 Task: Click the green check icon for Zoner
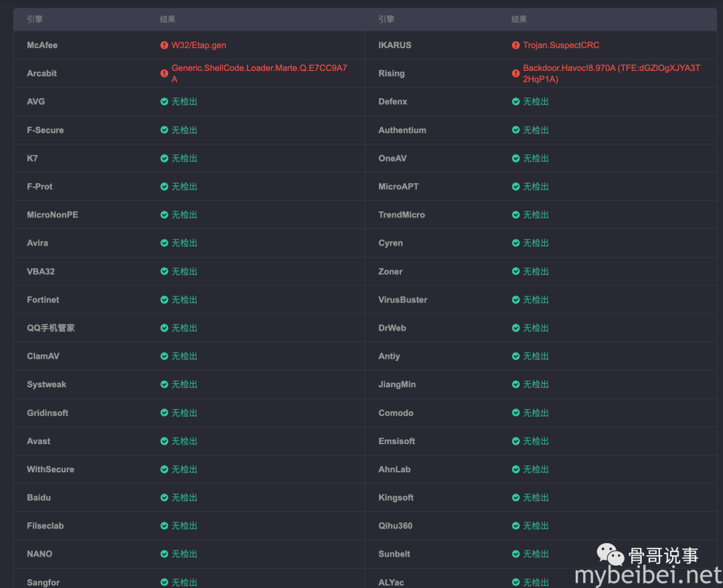click(515, 272)
